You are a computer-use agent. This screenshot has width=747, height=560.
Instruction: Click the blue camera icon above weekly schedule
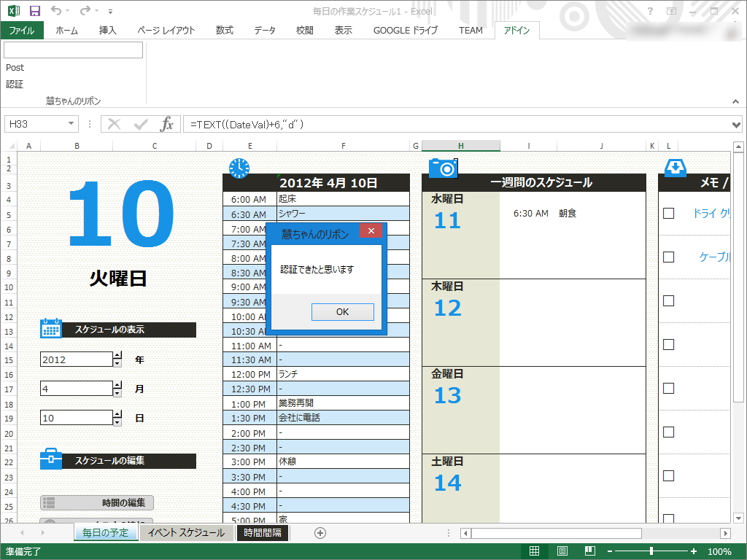point(443,168)
